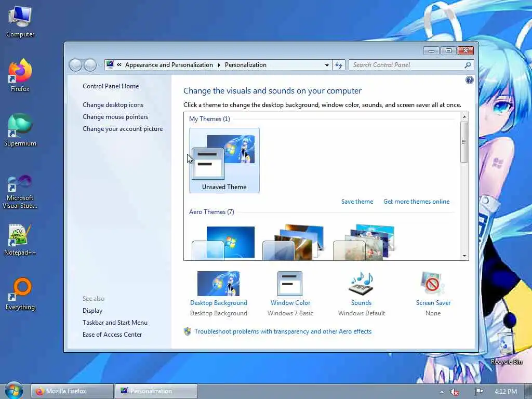This screenshot has height=399, width=532.
Task: Open Control Panel Home link
Action: point(111,86)
